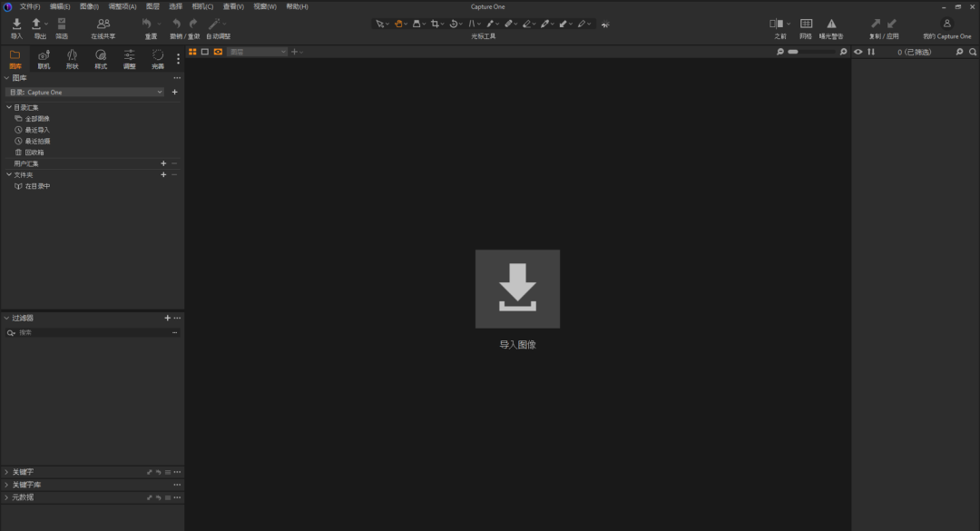The image size is (980, 531).
Task: Add a new catalog with plus beside 目录
Action: coord(175,92)
